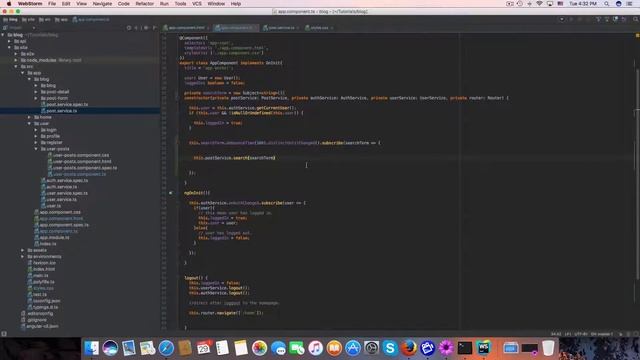Open App Store from the Dock
Viewport: 640px width, 360px height.
tap(353, 348)
